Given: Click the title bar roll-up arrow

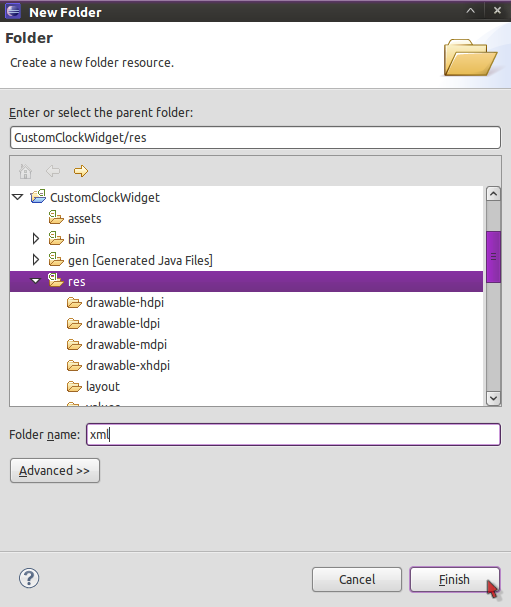Looking at the screenshot, I should coord(470,10).
